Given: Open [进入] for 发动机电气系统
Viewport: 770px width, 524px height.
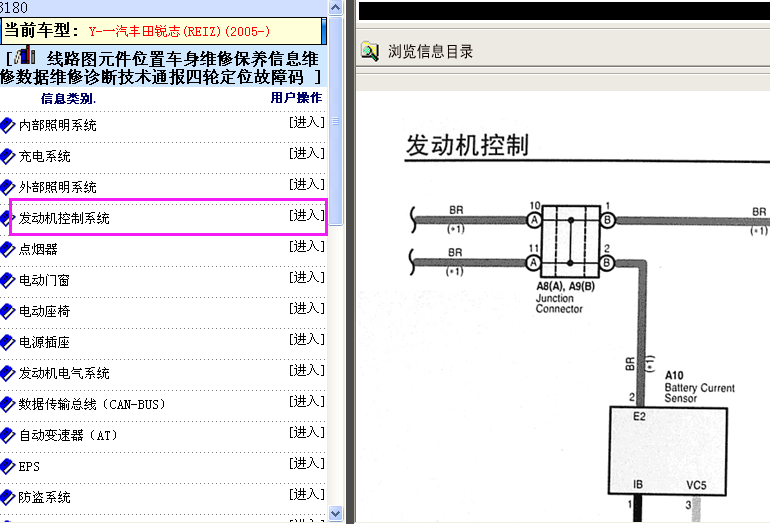Looking at the screenshot, I should point(307,370).
